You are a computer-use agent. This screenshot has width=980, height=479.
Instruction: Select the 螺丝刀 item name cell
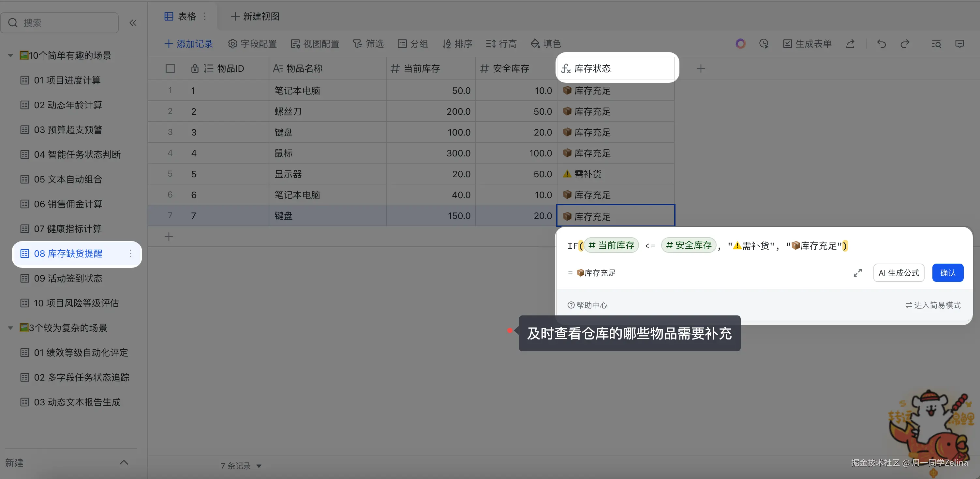pyautogui.click(x=328, y=111)
